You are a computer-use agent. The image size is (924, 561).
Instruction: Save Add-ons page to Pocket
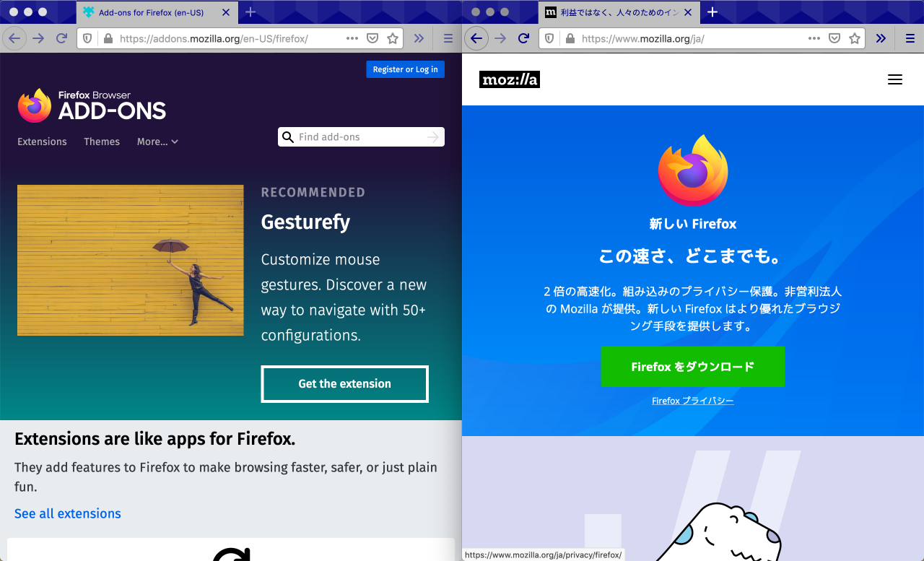pos(372,38)
